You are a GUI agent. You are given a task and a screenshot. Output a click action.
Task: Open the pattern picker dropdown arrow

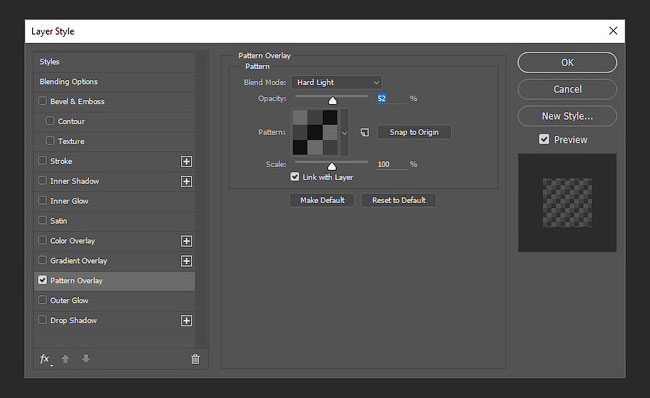pyautogui.click(x=344, y=133)
